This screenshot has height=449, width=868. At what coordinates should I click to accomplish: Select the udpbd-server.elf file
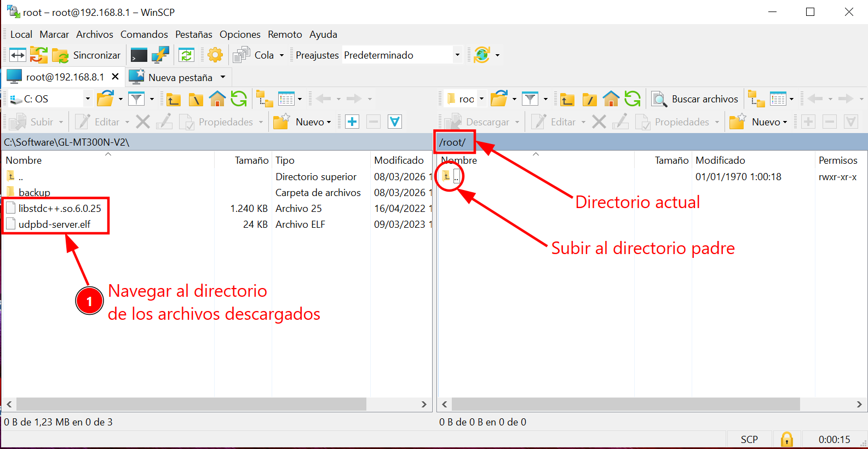(x=54, y=224)
